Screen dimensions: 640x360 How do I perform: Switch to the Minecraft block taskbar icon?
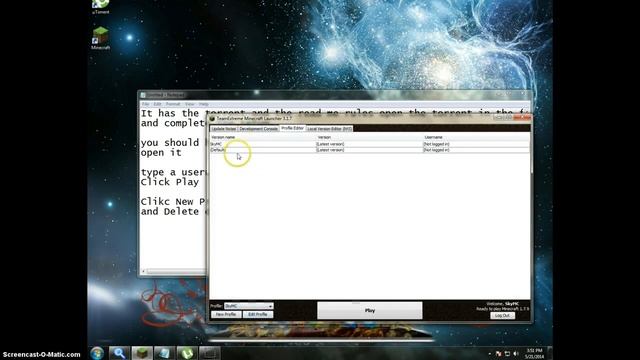tap(142, 353)
